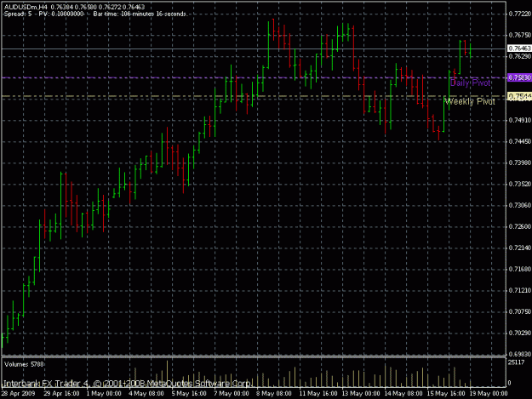
Task: Click time axis label 4 May 08:00
Action: [x=146, y=394]
